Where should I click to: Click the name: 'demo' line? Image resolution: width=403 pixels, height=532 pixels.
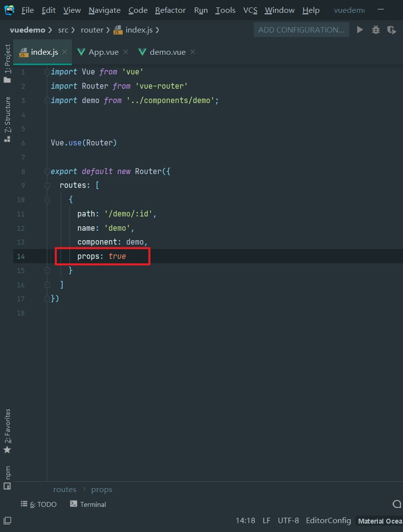(x=106, y=228)
